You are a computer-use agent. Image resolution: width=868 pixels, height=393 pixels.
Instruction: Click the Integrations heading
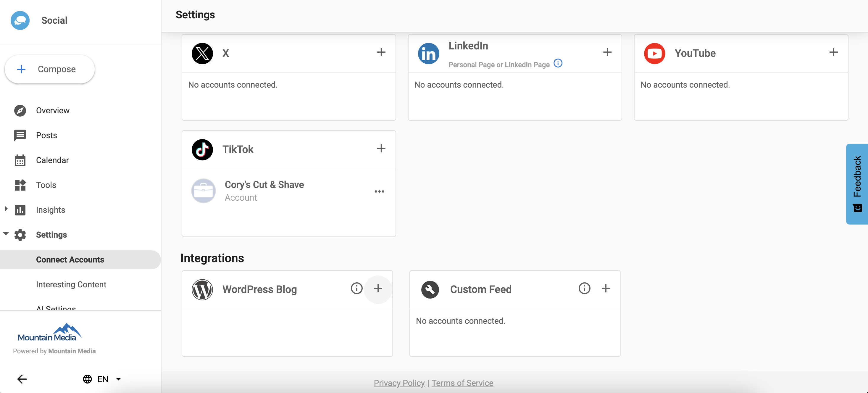click(x=212, y=258)
